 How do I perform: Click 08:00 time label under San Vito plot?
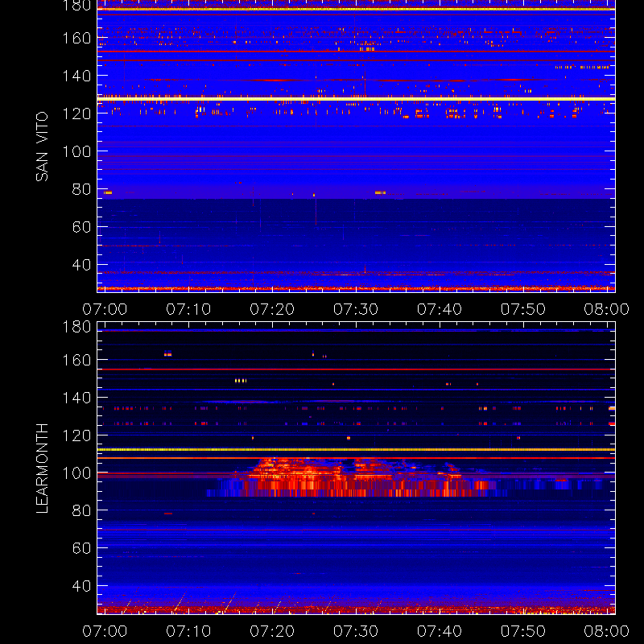(607, 309)
